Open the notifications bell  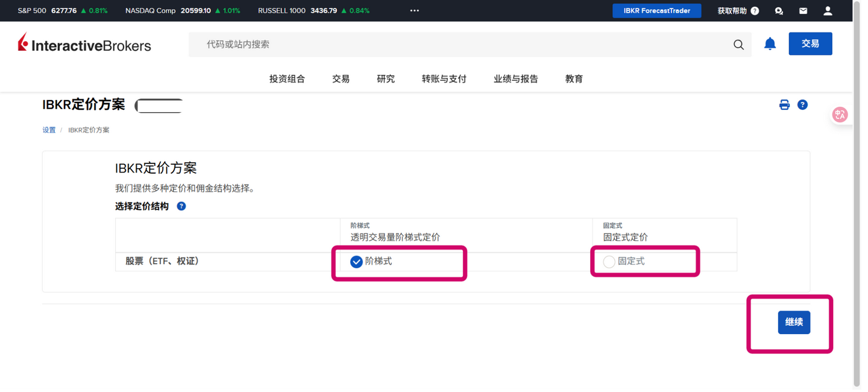coord(770,43)
